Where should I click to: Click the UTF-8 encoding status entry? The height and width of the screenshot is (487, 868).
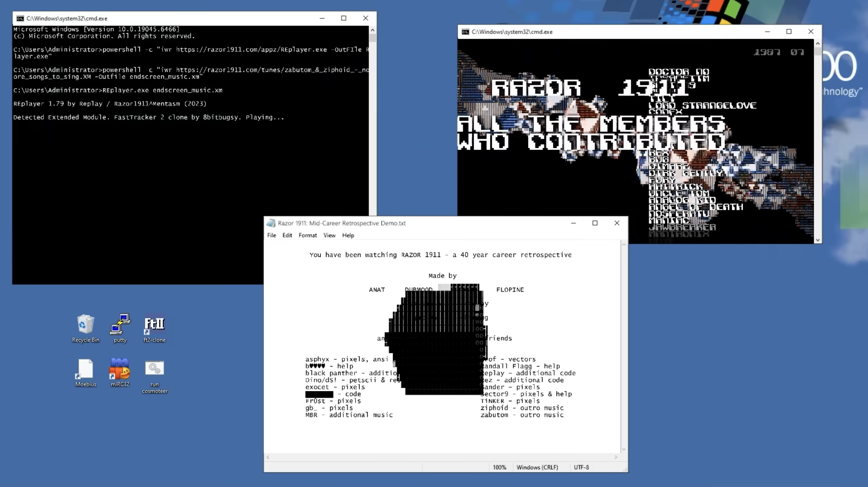point(581,467)
